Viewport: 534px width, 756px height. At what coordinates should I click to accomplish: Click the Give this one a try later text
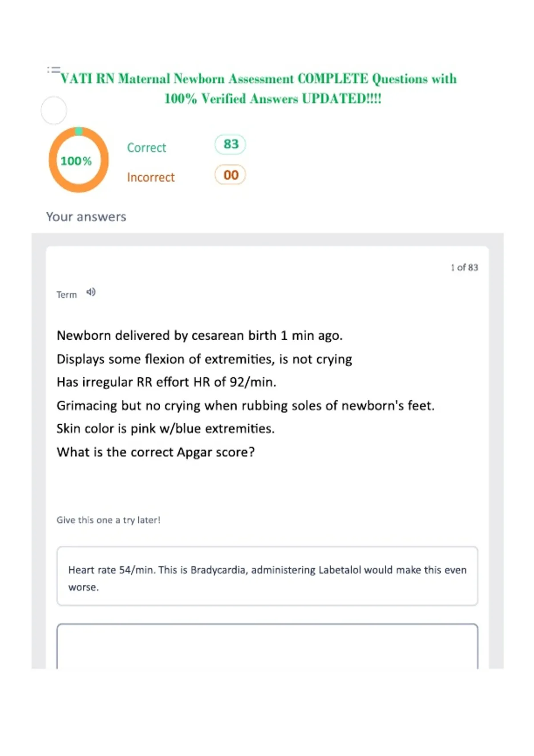pyautogui.click(x=108, y=520)
